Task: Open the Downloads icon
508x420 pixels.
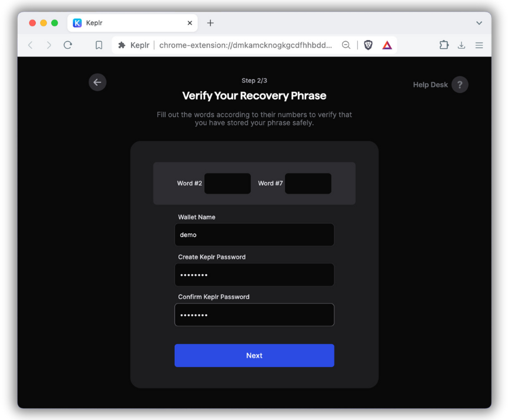Action: point(461,45)
